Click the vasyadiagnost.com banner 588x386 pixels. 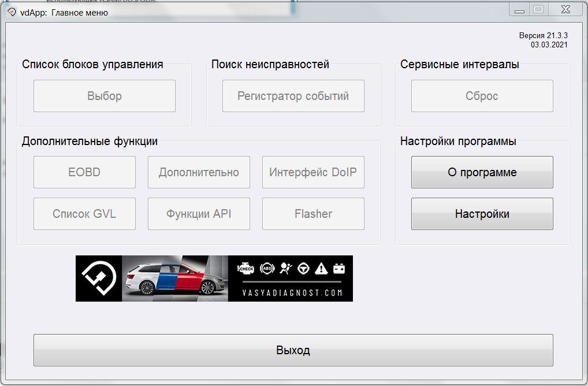[x=214, y=279]
